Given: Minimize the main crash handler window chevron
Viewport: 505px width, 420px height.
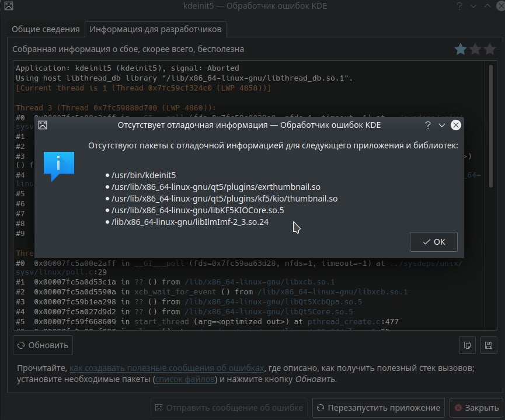Looking at the screenshot, I should tap(473, 6).
